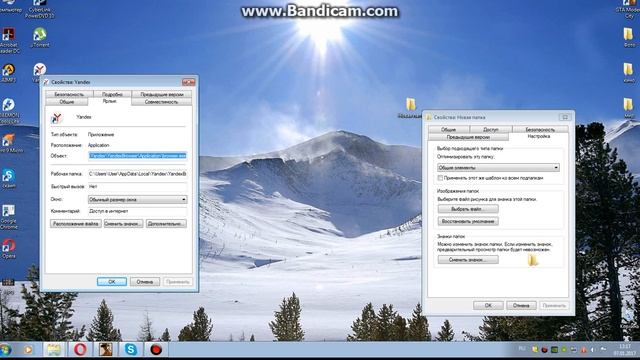Select the Новая папка folder on the desktop
Image resolution: width=640 pixels, height=360 pixels.
[x=410, y=108]
